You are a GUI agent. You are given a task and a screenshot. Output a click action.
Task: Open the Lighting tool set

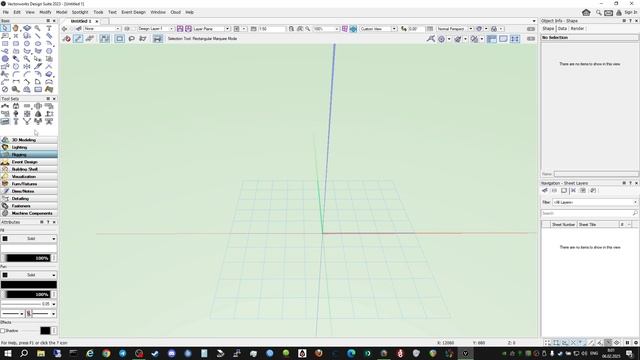click(x=29, y=147)
